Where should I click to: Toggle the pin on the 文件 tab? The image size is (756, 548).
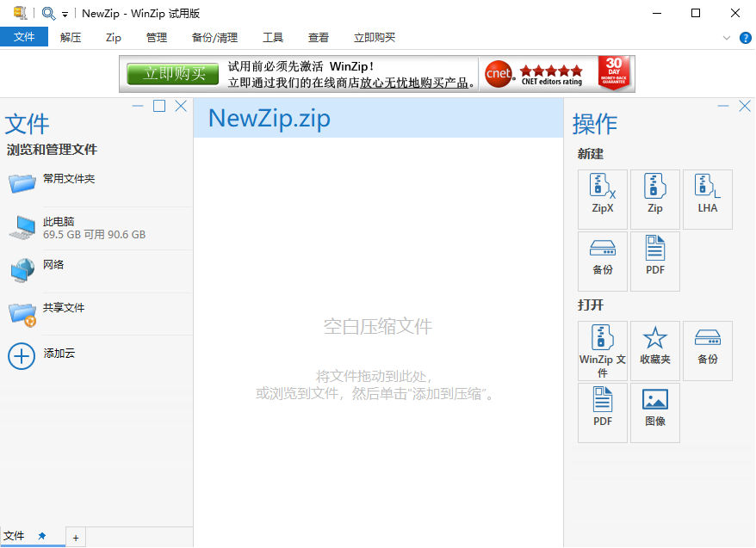pyautogui.click(x=42, y=537)
